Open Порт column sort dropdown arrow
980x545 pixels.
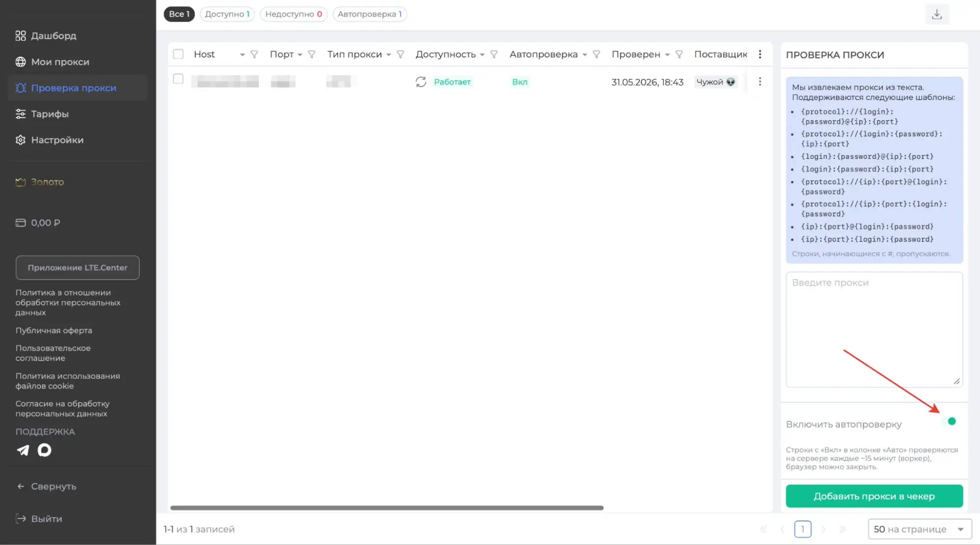(x=300, y=55)
